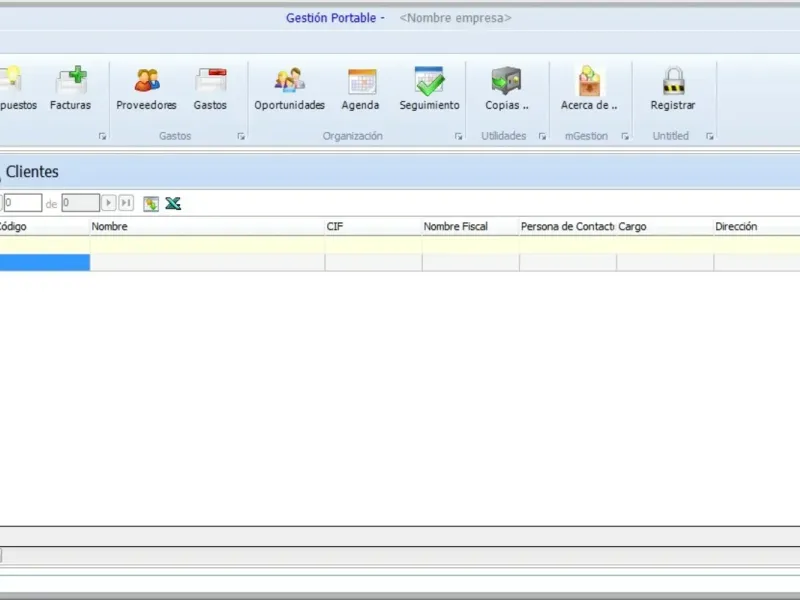Image resolution: width=800 pixels, height=600 pixels.
Task: Click the empty Nombre cell in new row
Action: pos(207,262)
